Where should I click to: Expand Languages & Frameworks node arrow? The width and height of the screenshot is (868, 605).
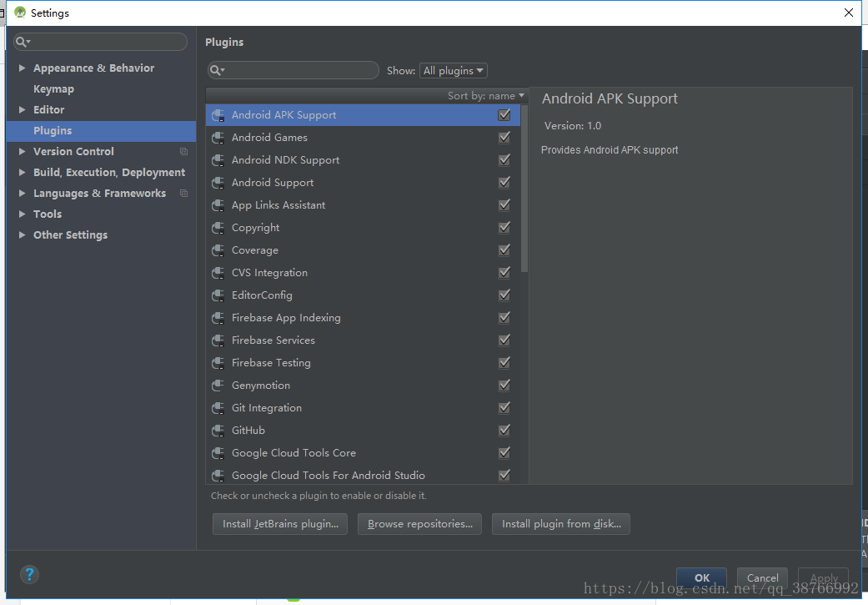23,194
